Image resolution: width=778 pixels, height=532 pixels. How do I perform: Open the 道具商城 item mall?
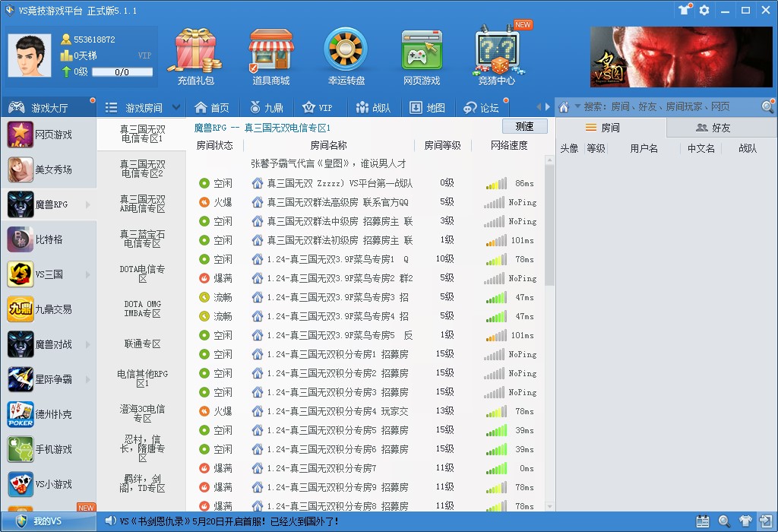[271, 53]
